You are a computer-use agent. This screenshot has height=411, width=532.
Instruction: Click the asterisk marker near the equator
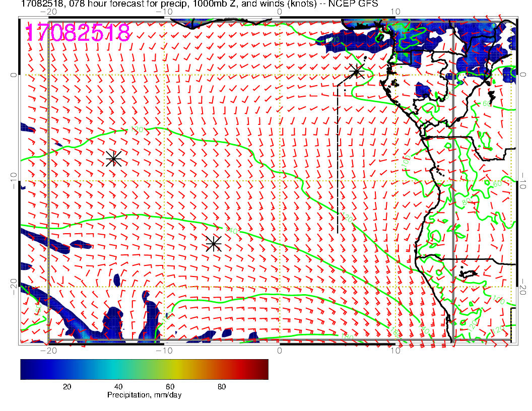coord(357,71)
